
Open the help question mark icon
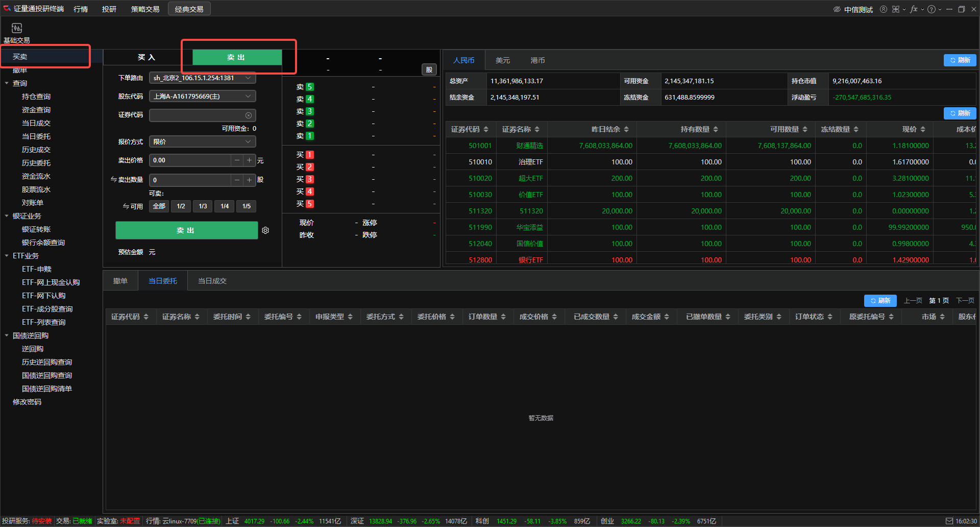[x=931, y=9]
